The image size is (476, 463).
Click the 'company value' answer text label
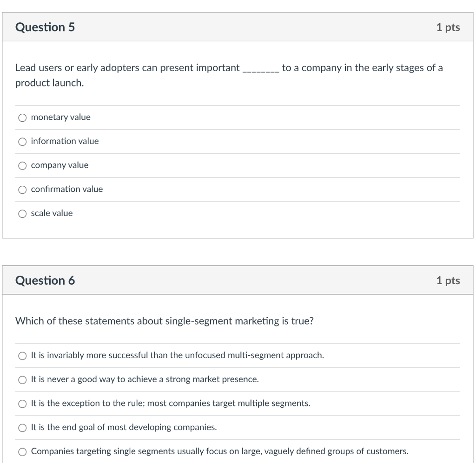[59, 165]
